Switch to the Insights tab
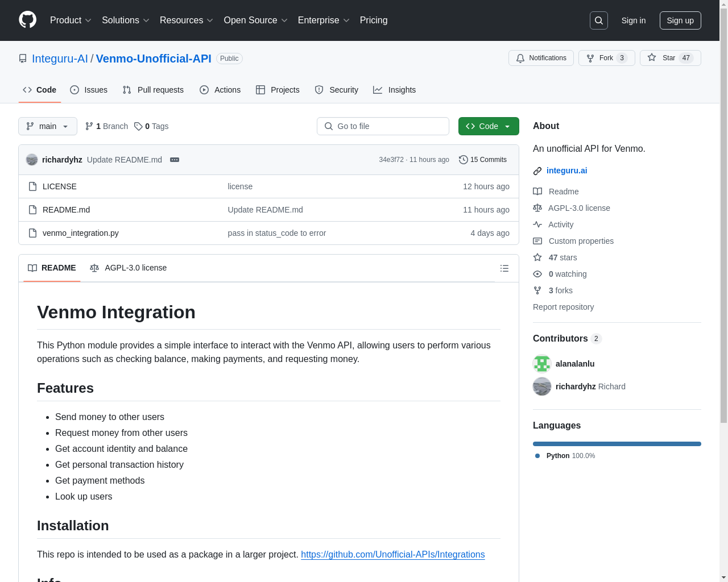728x582 pixels. tap(394, 90)
